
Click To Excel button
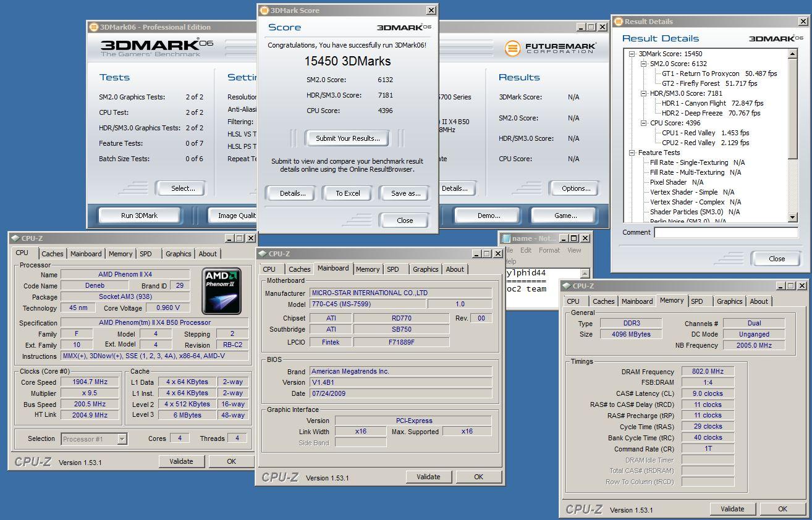(348, 193)
